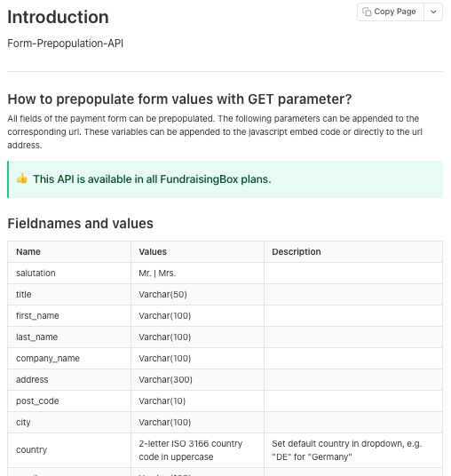This screenshot has width=451, height=476.
Task: Click the copy icon beside Copy Page
Action: 367,12
